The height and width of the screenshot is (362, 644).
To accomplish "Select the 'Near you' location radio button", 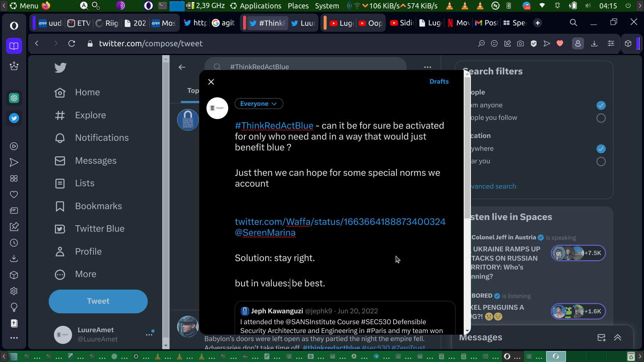I will pyautogui.click(x=601, y=162).
